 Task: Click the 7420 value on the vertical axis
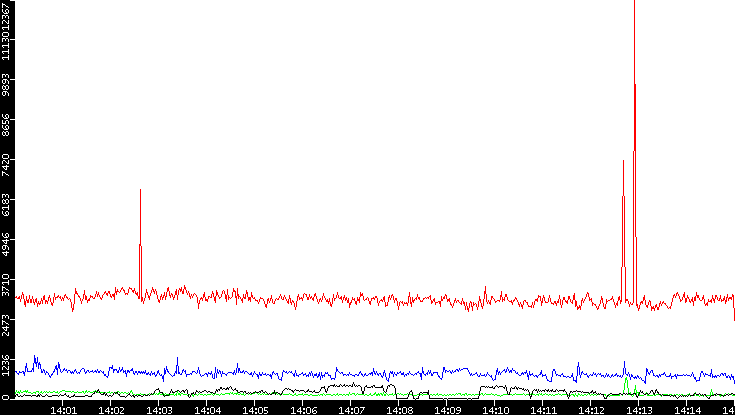coord(5,165)
